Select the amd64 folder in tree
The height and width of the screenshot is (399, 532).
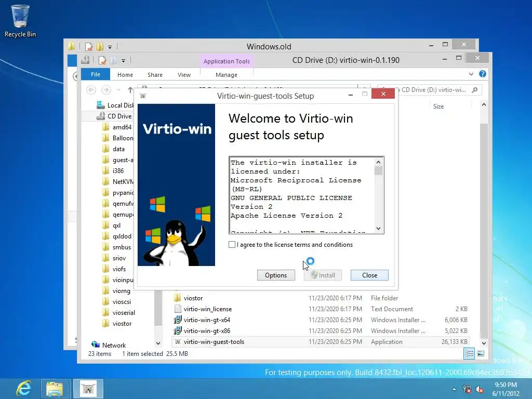pos(117,127)
